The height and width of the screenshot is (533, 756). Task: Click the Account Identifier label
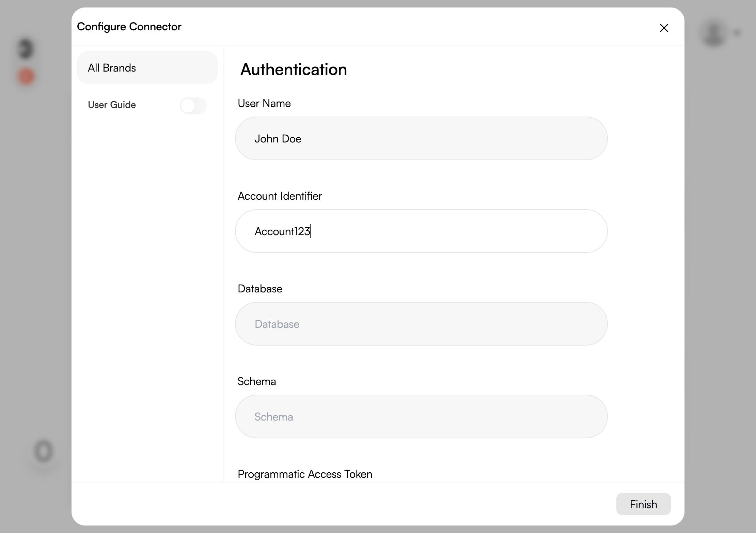[x=279, y=196]
